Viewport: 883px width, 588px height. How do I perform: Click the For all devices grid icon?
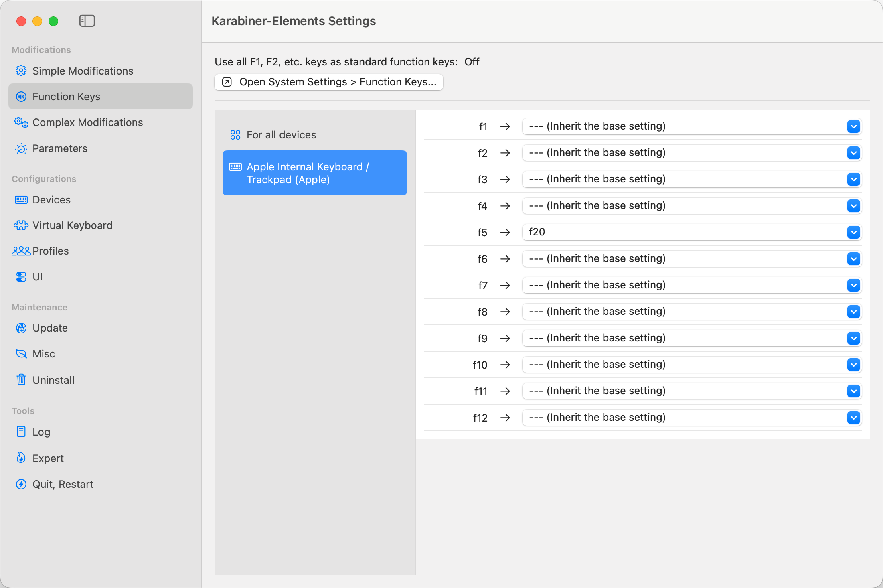point(235,135)
